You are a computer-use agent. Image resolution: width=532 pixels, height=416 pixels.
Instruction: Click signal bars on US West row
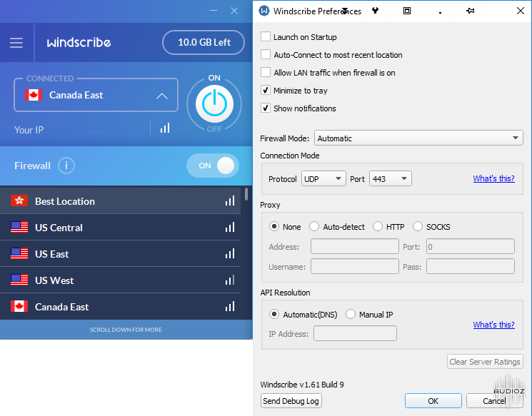pyautogui.click(x=230, y=280)
